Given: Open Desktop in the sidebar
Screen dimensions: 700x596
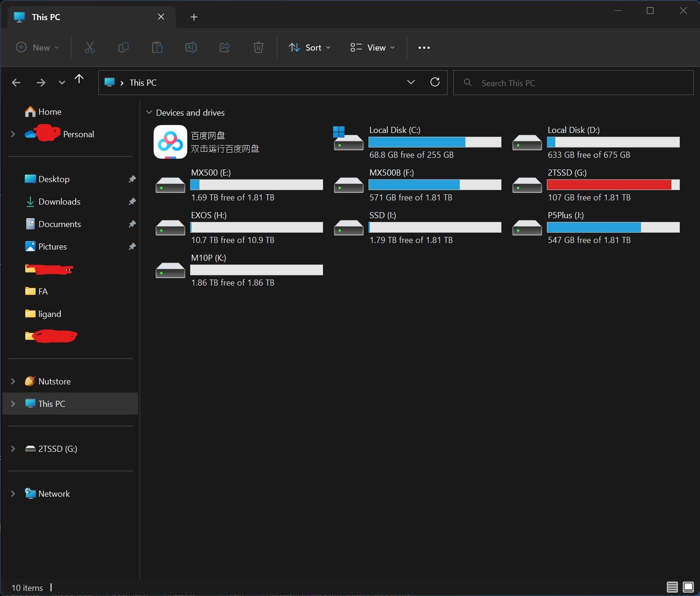Looking at the screenshot, I should [47, 179].
